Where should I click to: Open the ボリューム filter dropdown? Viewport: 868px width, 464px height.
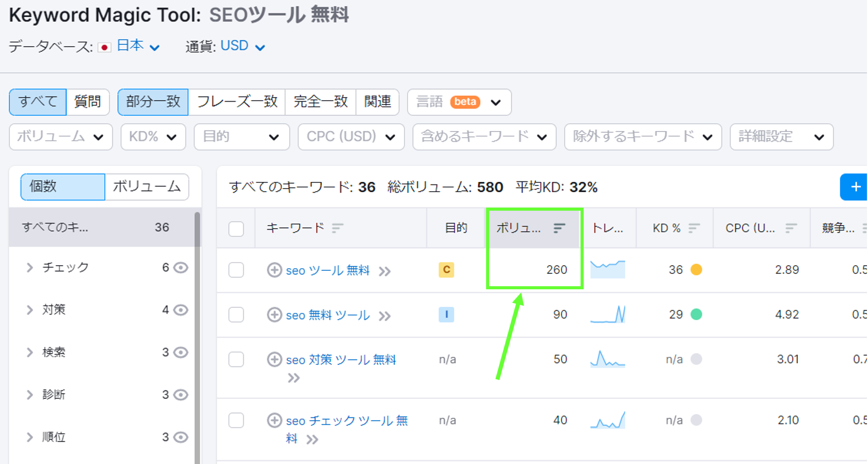61,137
